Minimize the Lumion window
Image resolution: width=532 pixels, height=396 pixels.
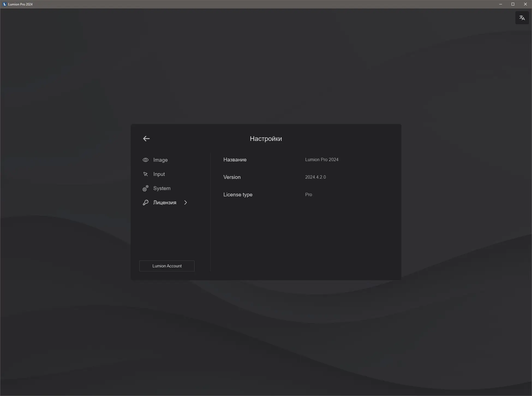tap(500, 4)
